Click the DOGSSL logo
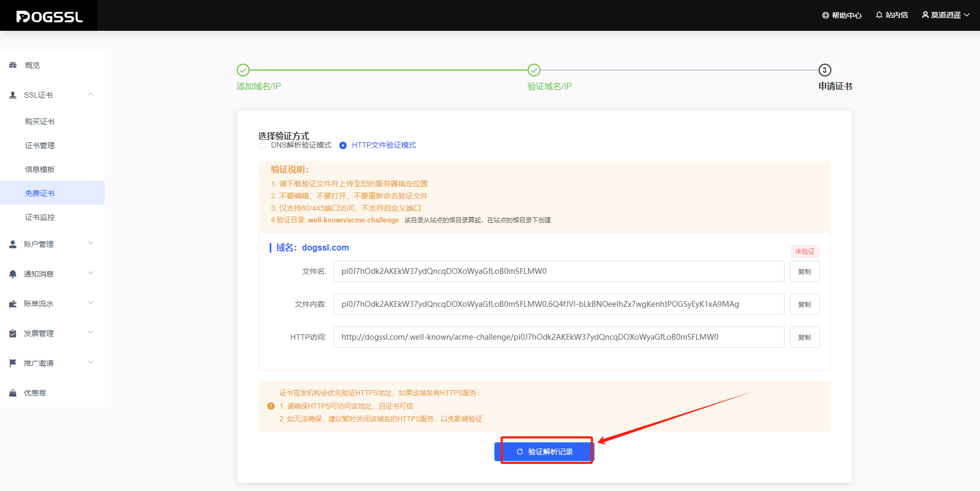This screenshot has height=491, width=980. tap(49, 16)
